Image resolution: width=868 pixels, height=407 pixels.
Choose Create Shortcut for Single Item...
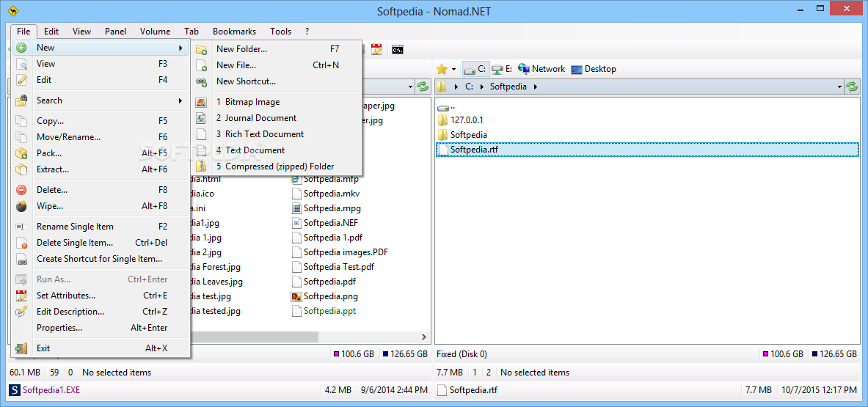pos(101,259)
